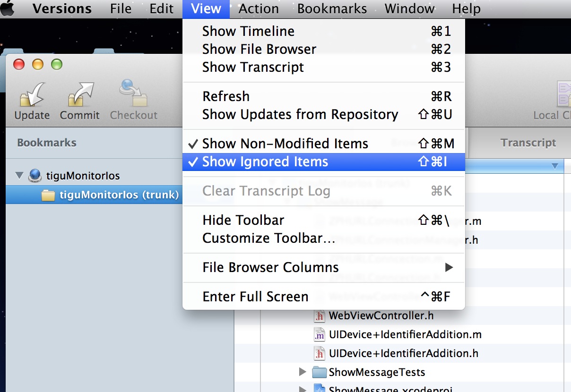Click the tiguMonitorIos repository globe icon
Viewport: 571px width, 392px height.
click(x=35, y=176)
